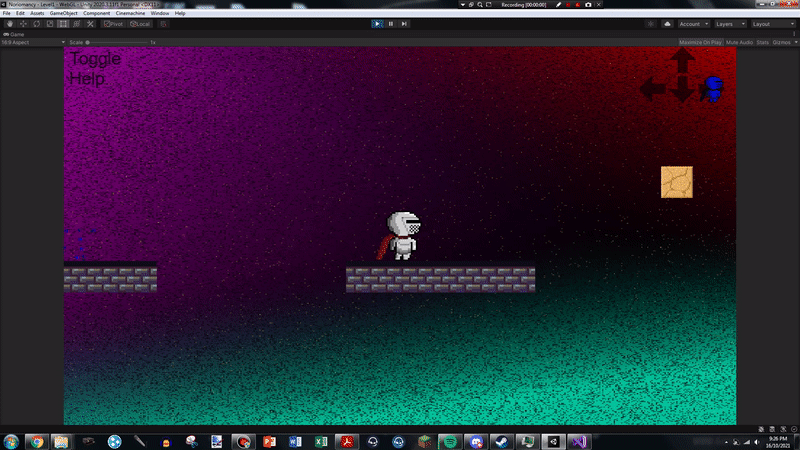This screenshot has height=450, width=800.
Task: Open Discord from taskbar
Action: click(476, 441)
